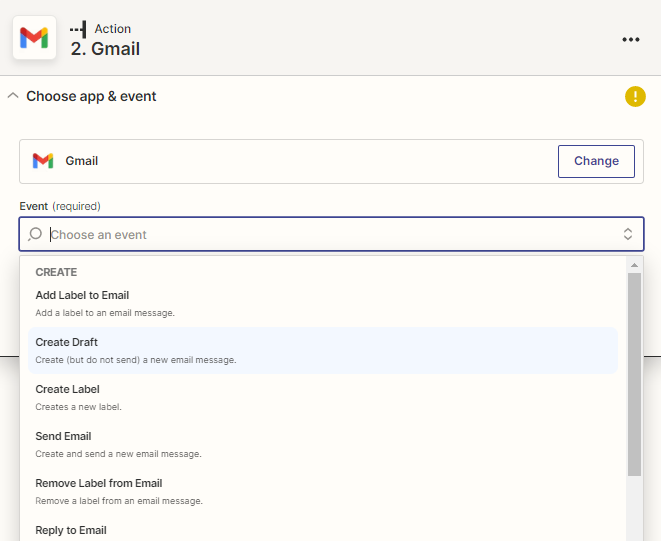Click the Change app button
Viewport: 661px width, 541px height.
coord(596,161)
